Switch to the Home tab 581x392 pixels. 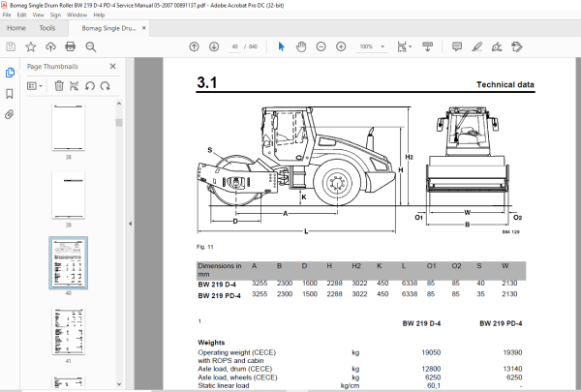(x=16, y=28)
